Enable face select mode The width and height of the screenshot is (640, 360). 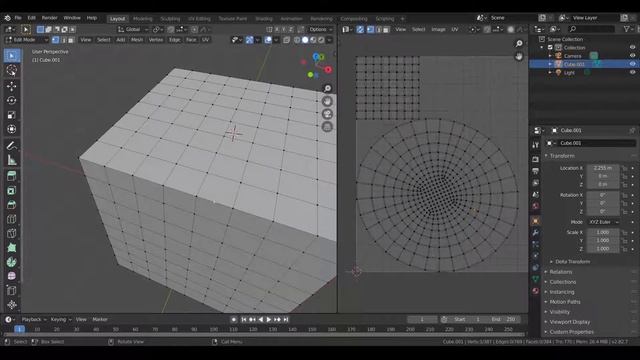coord(71,40)
